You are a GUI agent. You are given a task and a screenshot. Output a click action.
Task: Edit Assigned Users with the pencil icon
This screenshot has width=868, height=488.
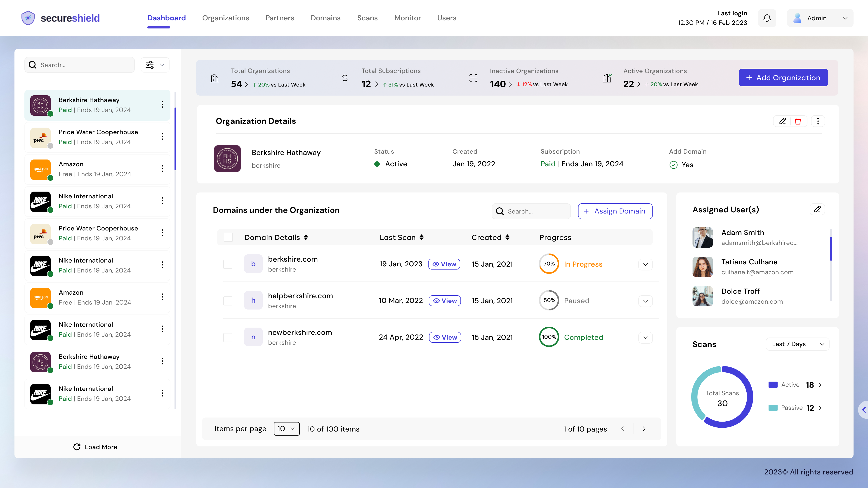click(817, 209)
